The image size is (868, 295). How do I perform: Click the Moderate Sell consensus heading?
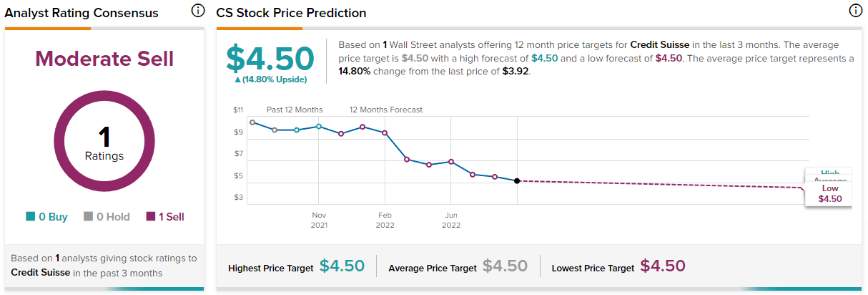point(104,59)
